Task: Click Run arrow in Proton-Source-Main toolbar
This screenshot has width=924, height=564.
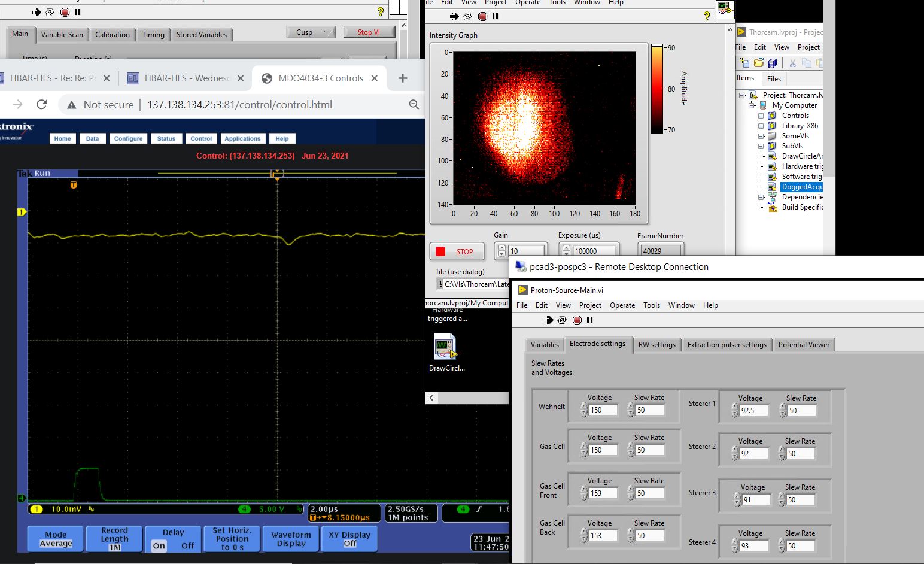Action: click(x=549, y=320)
